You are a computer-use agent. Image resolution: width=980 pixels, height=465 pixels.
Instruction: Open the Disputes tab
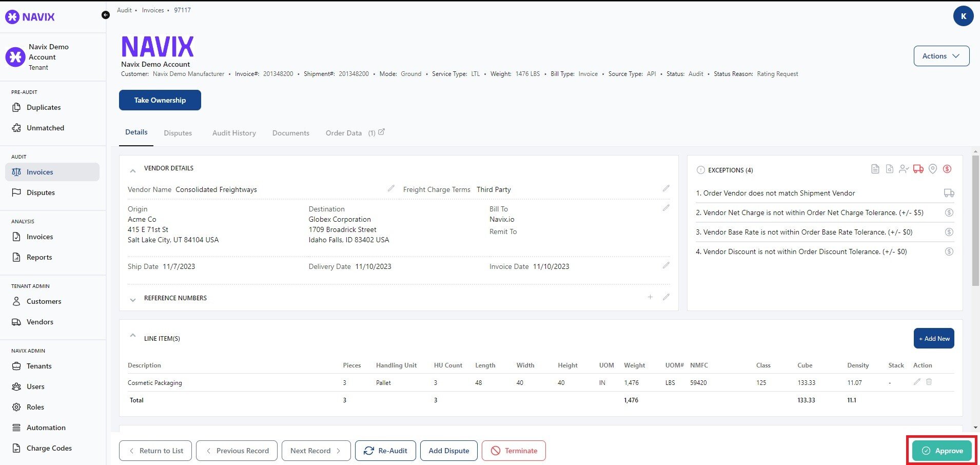[178, 133]
